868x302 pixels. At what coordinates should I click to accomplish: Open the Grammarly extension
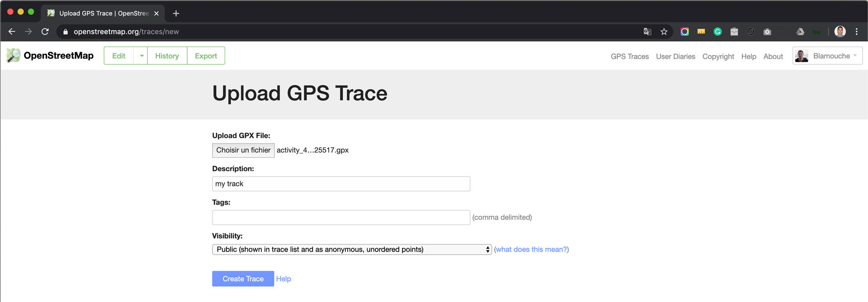click(x=717, y=32)
